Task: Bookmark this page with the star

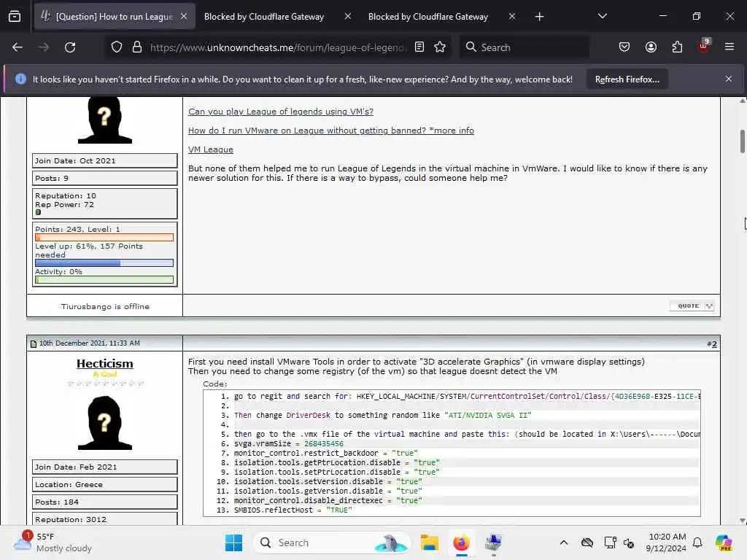Action: 440,47
